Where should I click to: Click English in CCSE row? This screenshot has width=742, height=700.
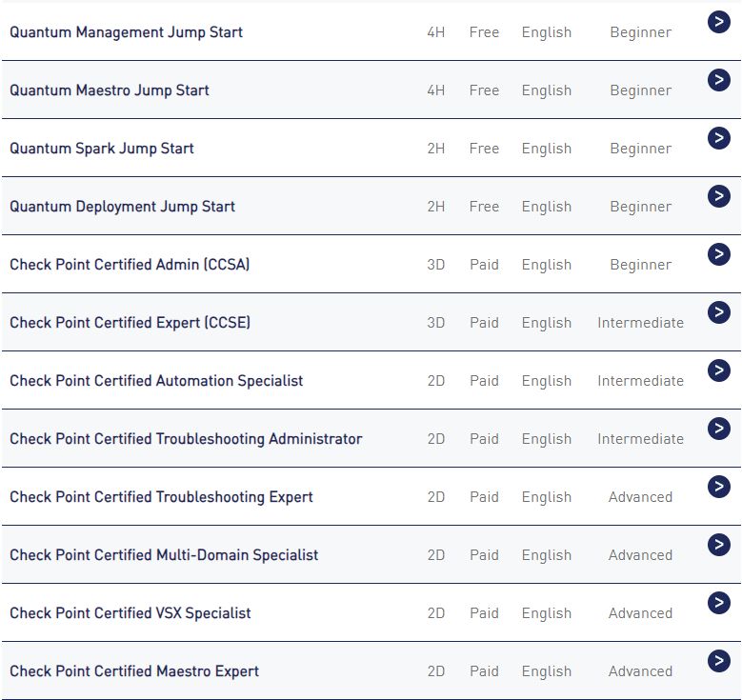coord(547,323)
